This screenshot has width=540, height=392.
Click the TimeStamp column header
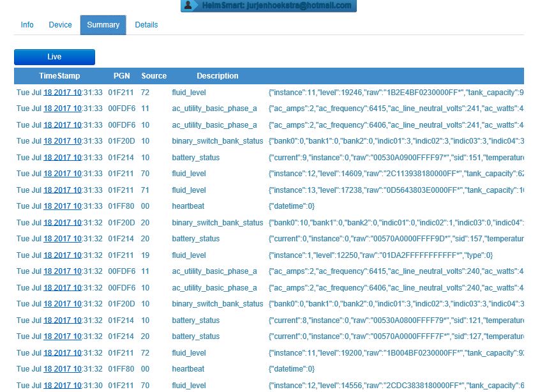[59, 76]
